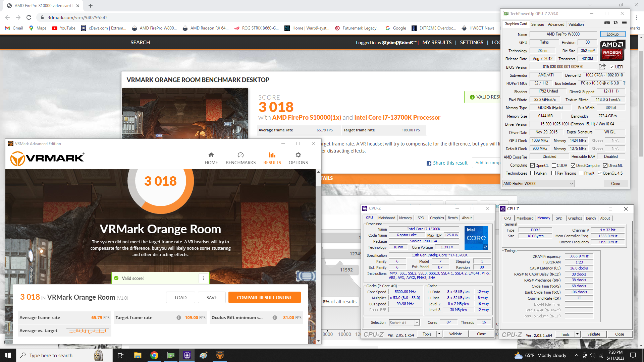
Task: Open File Explorer from the taskbar
Action: point(138,355)
